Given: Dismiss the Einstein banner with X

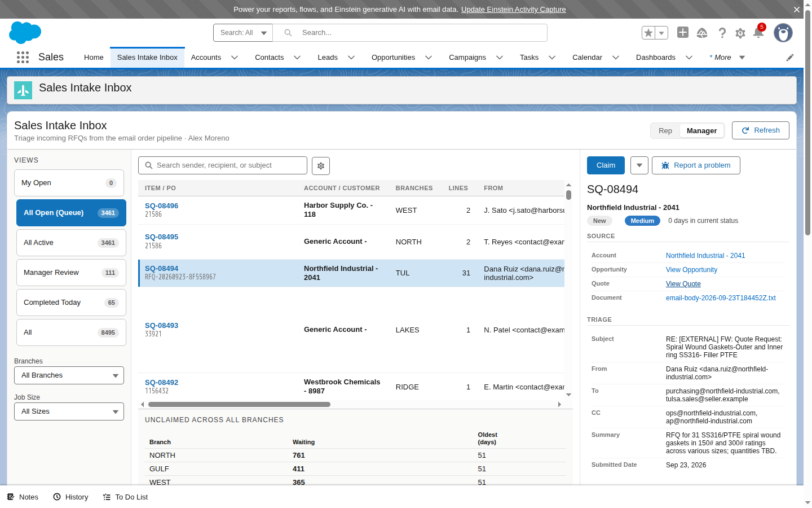Looking at the screenshot, I should pos(797,10).
